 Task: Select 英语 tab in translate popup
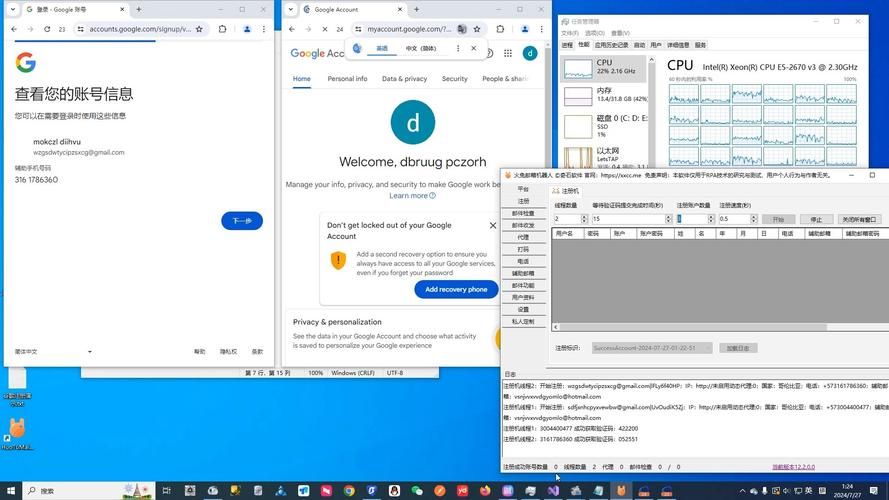tap(382, 48)
